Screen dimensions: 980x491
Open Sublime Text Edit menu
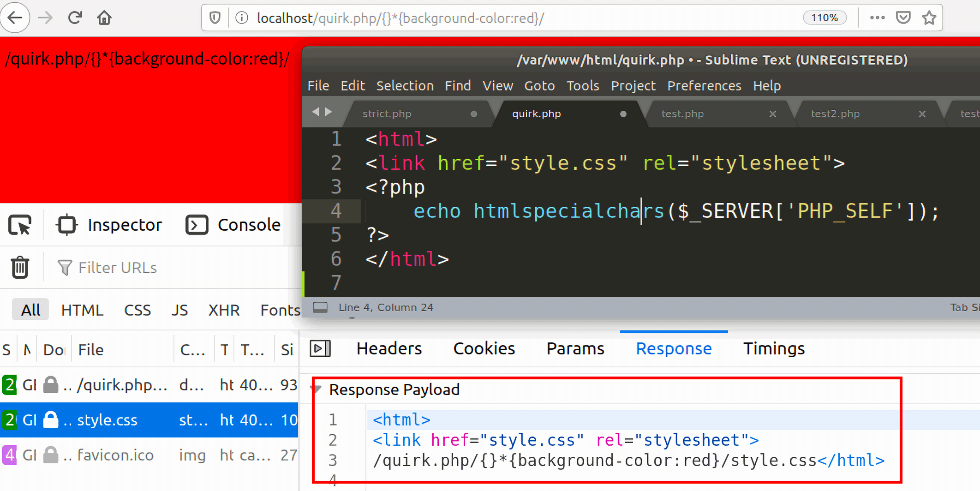[353, 86]
